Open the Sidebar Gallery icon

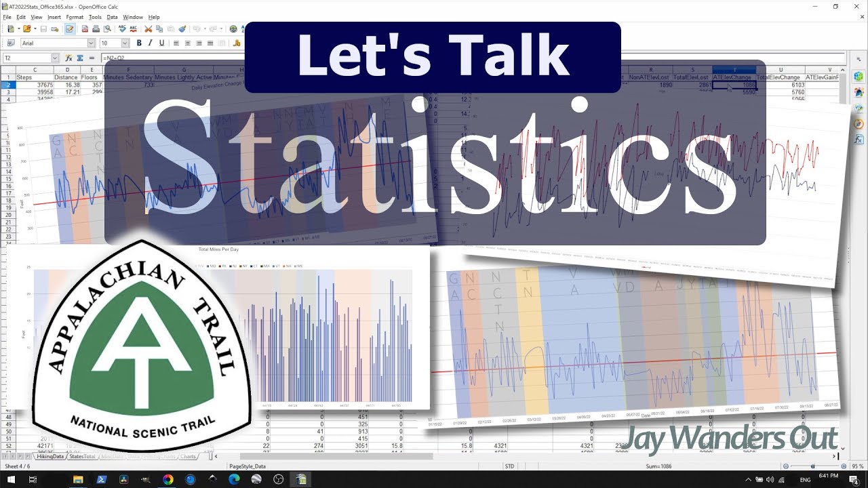pos(859,107)
